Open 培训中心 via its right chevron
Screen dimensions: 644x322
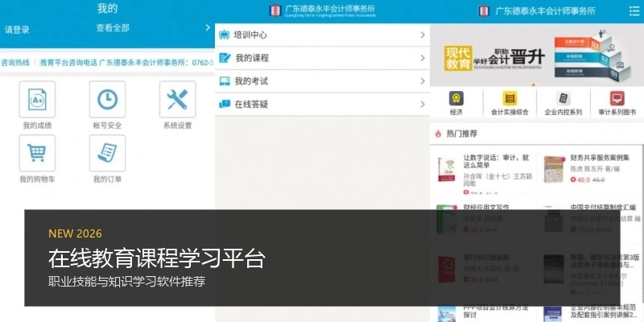pyautogui.click(x=422, y=35)
